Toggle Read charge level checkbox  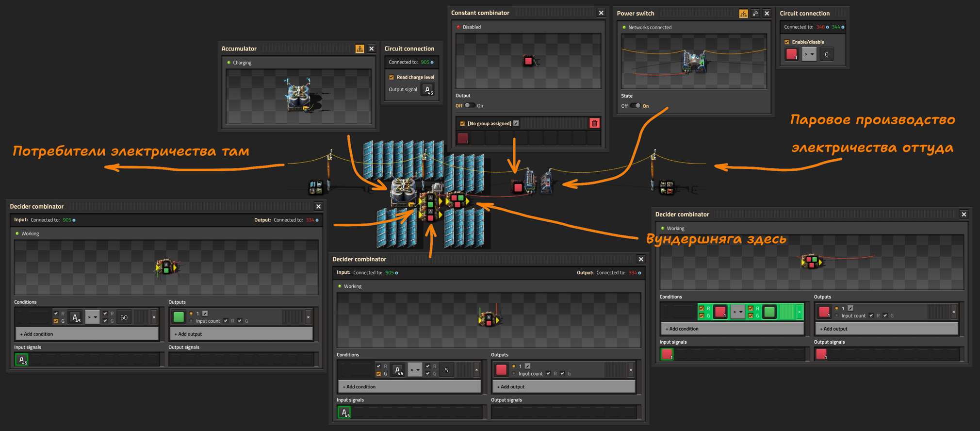point(392,77)
